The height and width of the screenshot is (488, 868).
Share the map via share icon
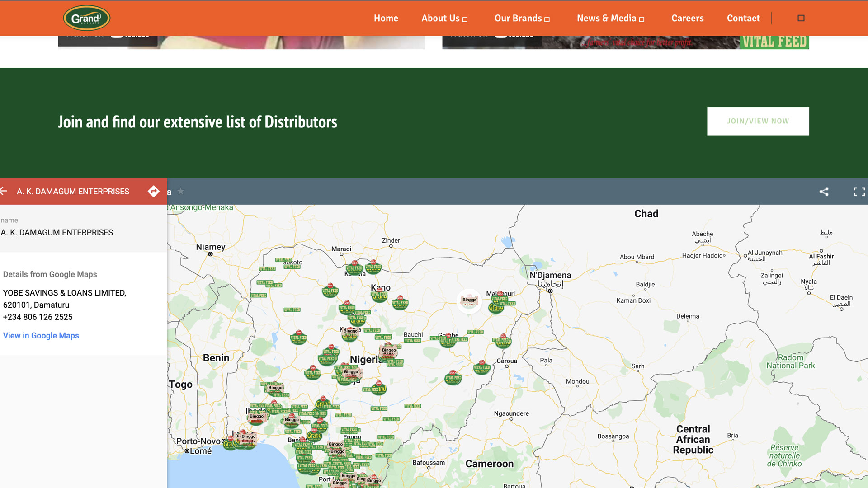824,192
